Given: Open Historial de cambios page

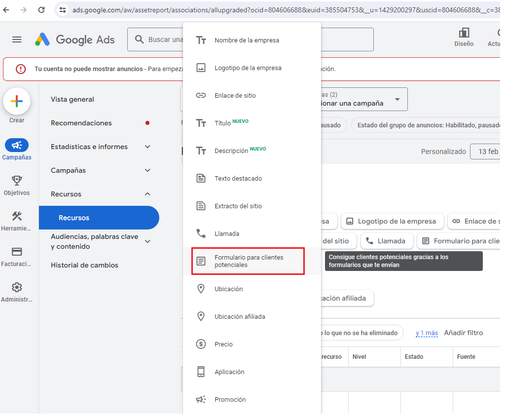Looking at the screenshot, I should pyautogui.click(x=84, y=265).
